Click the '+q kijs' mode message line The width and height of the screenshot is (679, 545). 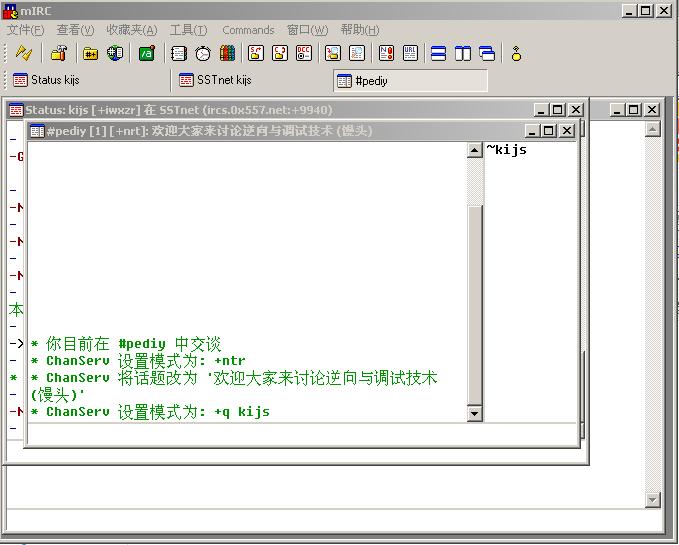pyautogui.click(x=150, y=412)
